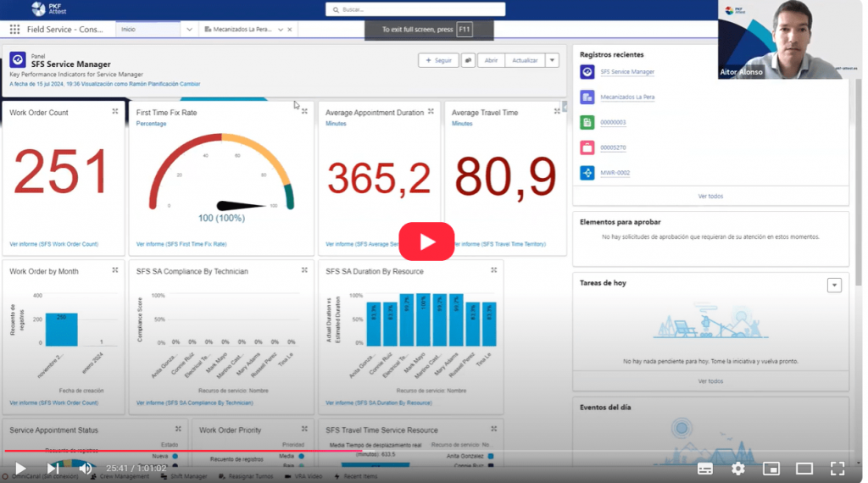Open SFS Service Manager recent record link
Screen dimensions: 868x483
click(627, 72)
